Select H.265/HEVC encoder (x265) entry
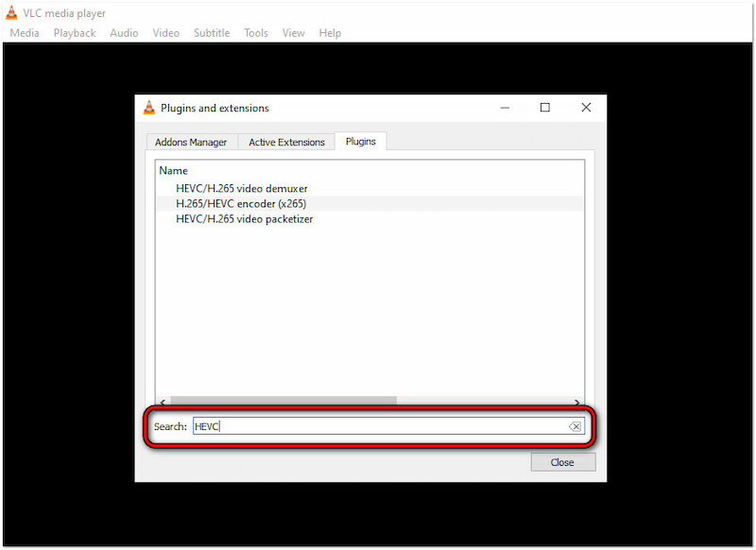Viewport: 756px width, 550px height. 241,203
